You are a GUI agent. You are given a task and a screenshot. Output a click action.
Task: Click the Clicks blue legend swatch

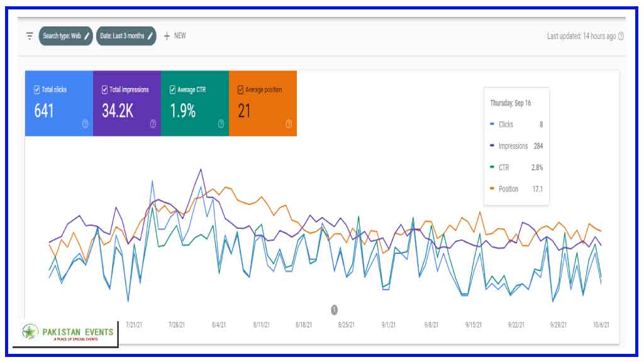point(492,124)
